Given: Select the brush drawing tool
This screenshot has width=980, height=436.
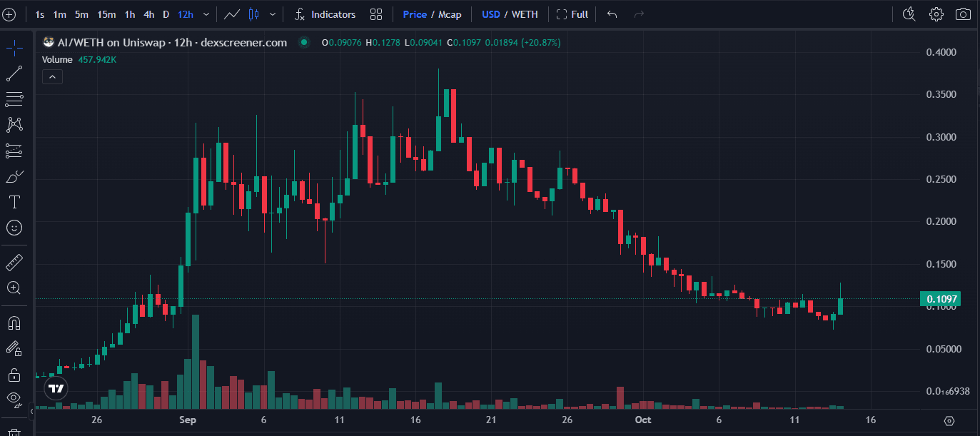Looking at the screenshot, I should tap(14, 176).
